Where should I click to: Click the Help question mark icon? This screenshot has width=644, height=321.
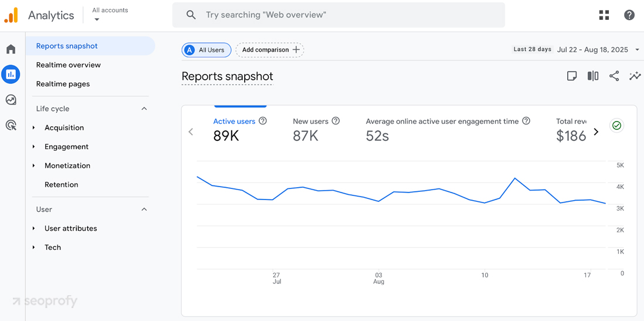629,15
